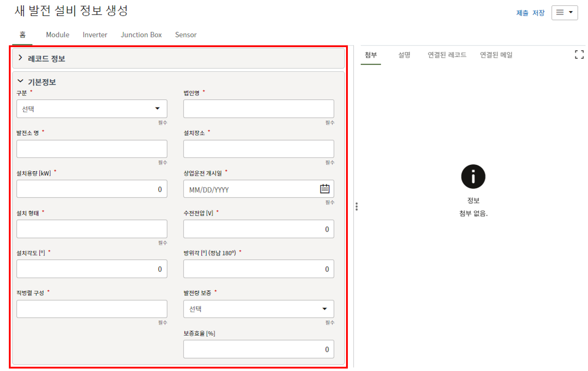Image resolution: width=588 pixels, height=371 pixels.
Task: Click the 설치용량 [kW] number field
Action: point(92,189)
